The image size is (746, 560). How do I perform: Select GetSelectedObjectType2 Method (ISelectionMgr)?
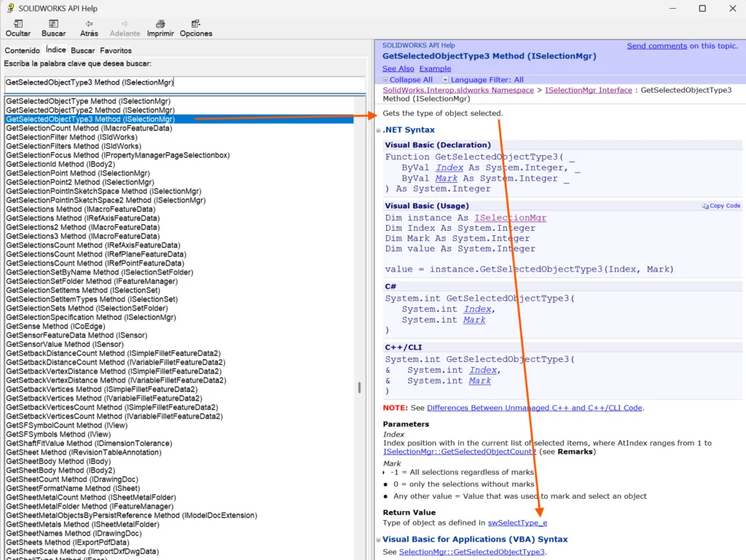(90, 110)
